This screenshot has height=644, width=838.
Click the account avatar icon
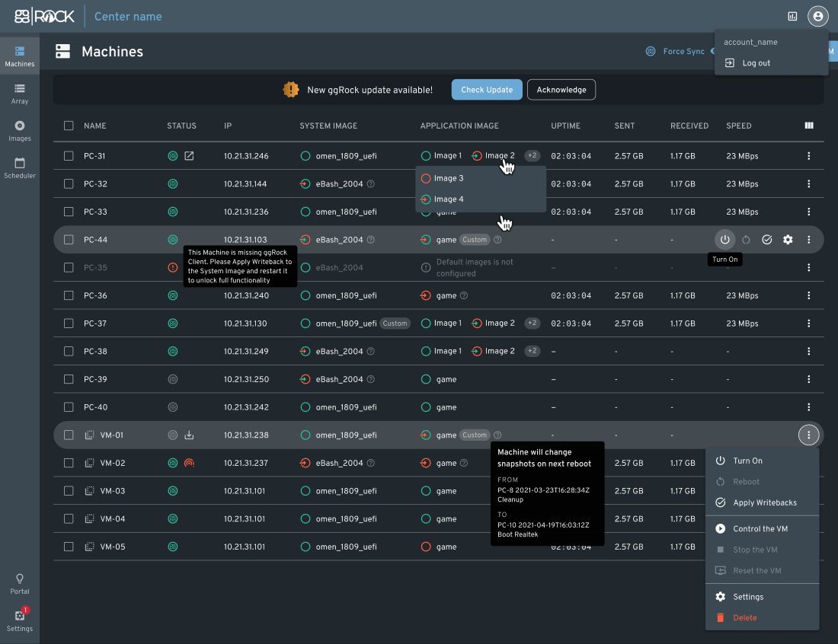[817, 16]
